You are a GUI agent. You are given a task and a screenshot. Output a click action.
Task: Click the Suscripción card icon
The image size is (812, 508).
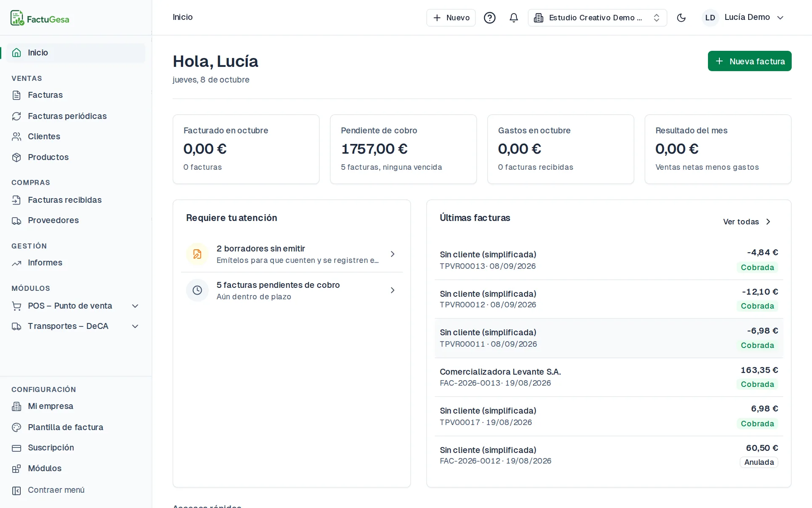pyautogui.click(x=16, y=448)
